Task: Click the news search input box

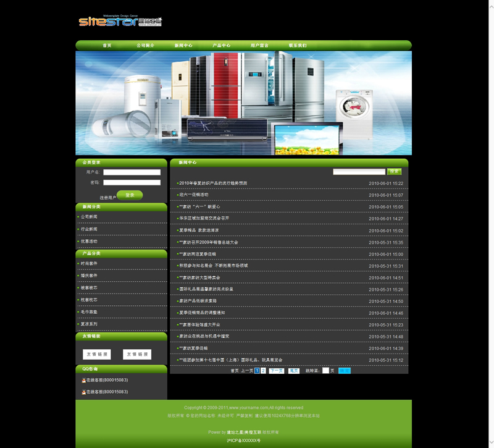Action: point(359,172)
